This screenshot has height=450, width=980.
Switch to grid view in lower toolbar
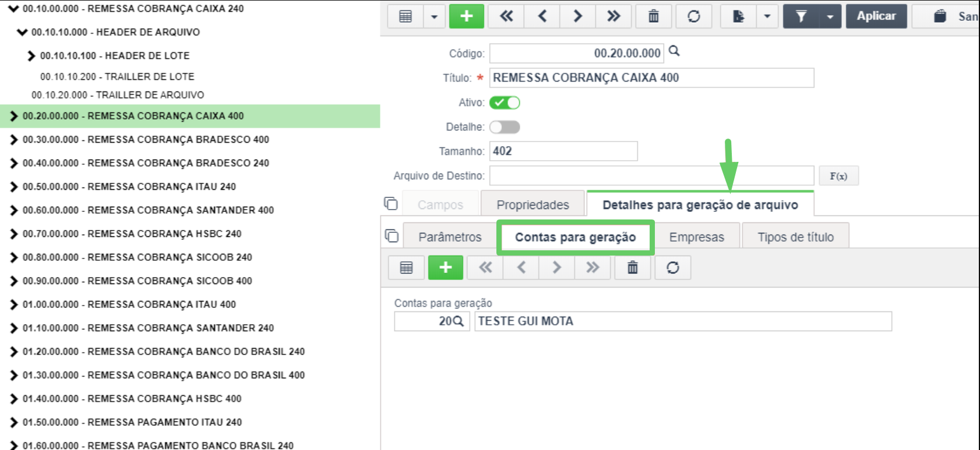pyautogui.click(x=407, y=268)
